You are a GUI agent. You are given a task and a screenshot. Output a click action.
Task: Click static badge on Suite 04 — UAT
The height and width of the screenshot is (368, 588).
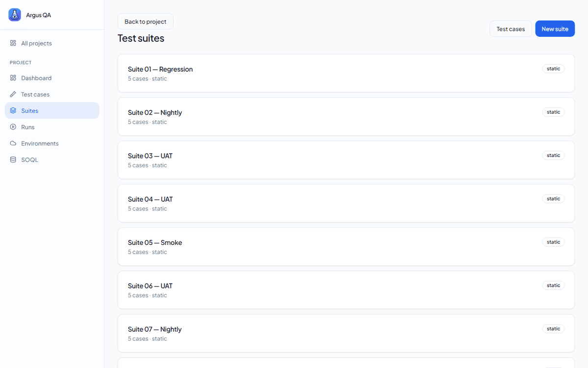(x=553, y=199)
